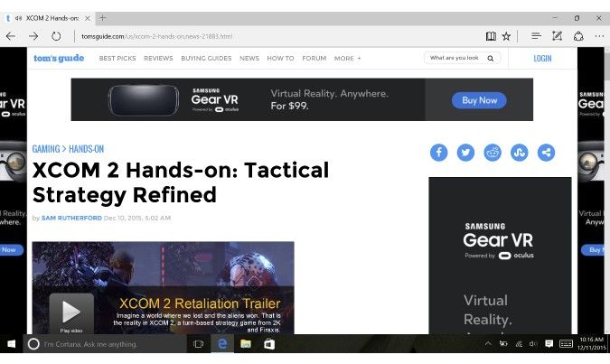Open NEWS navigation item
The image size is (610, 364).
(249, 59)
